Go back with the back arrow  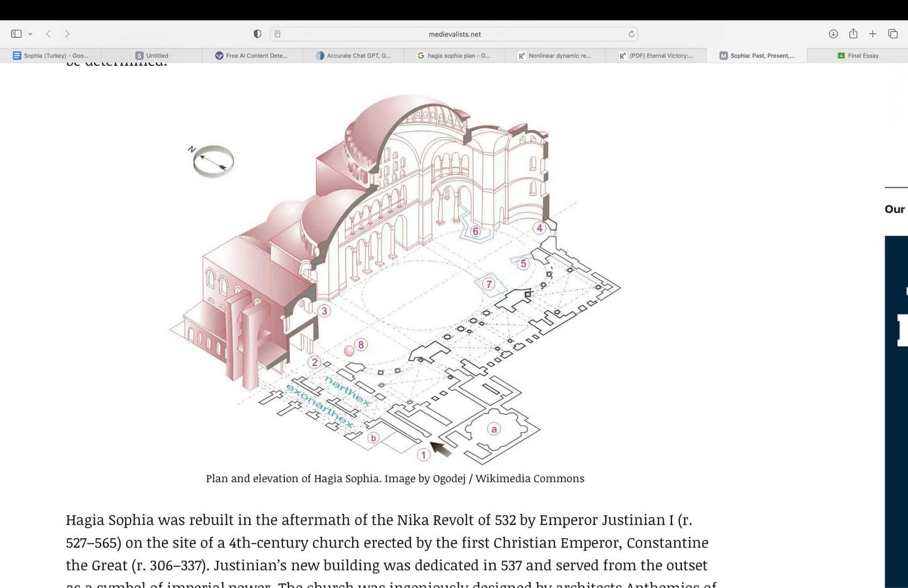pos(48,34)
